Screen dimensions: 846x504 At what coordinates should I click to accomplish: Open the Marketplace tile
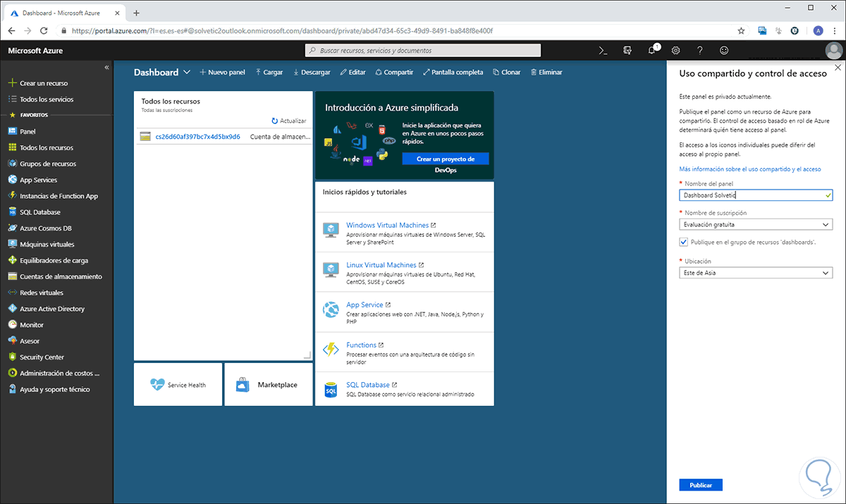(x=268, y=385)
